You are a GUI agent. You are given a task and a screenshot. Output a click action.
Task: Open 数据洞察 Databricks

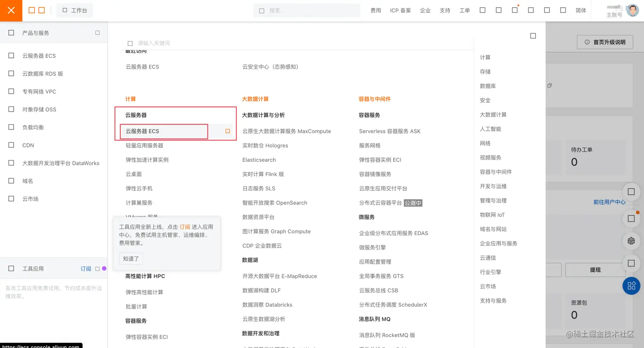(x=267, y=305)
